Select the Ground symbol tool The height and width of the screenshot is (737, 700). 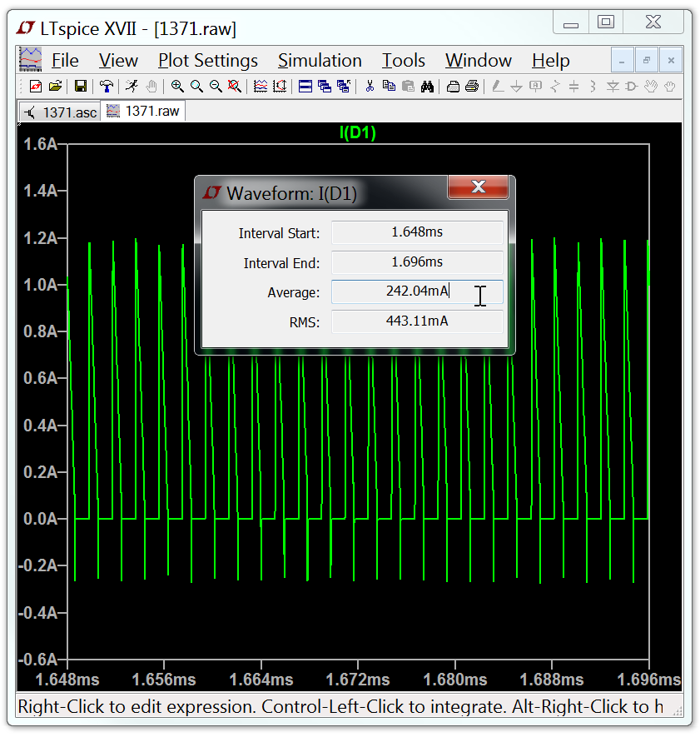click(516, 85)
